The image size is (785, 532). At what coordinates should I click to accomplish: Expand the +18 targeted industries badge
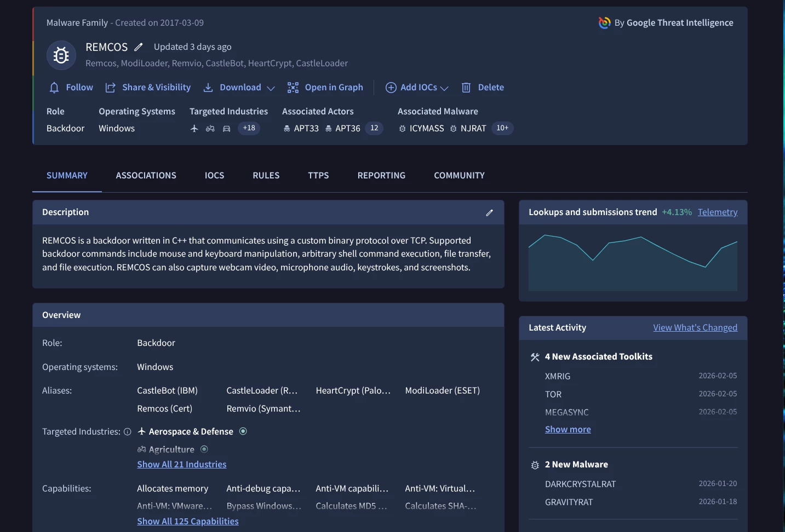249,128
